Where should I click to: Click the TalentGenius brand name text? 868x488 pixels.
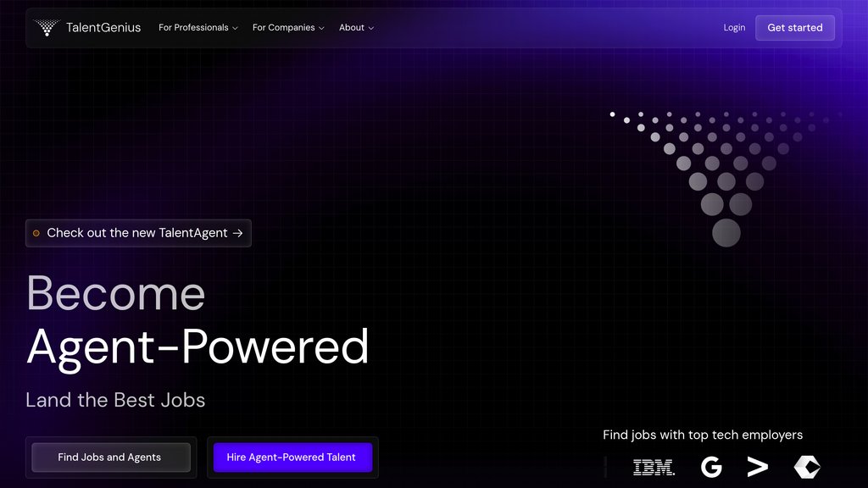103,28
